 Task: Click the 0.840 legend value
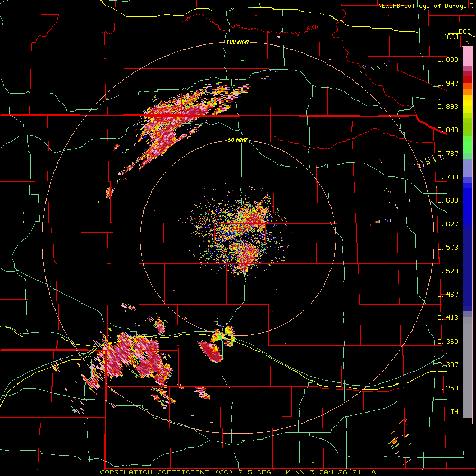click(x=448, y=130)
